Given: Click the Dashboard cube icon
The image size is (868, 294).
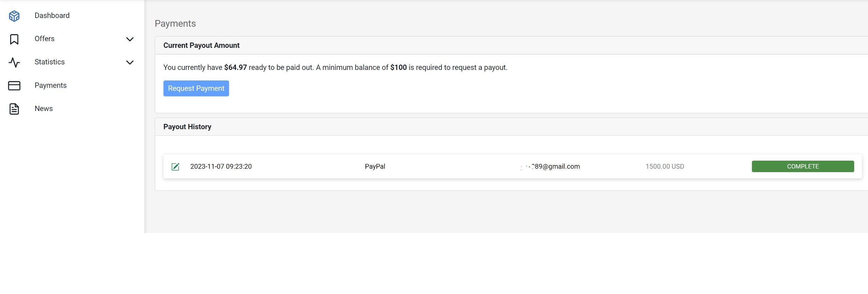Looking at the screenshot, I should click(x=14, y=16).
